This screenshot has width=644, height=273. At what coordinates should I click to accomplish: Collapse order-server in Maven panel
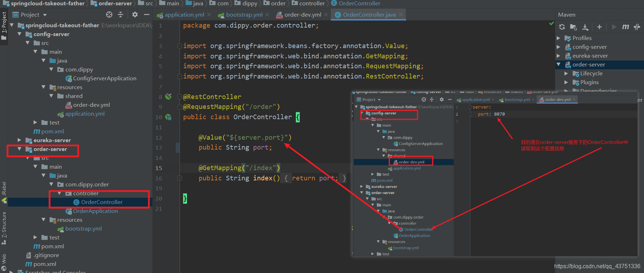[x=558, y=64]
